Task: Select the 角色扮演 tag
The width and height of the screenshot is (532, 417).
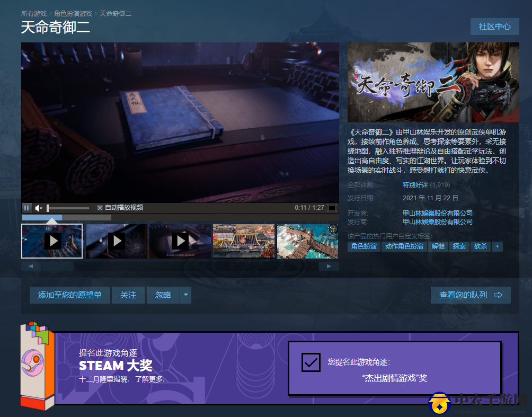Action: coord(363,246)
